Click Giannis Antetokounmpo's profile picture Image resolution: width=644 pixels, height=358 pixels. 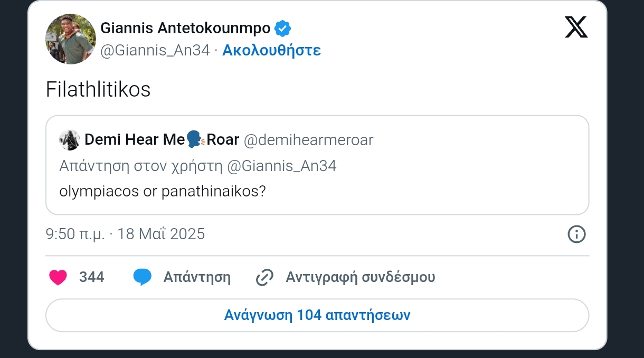[70, 39]
